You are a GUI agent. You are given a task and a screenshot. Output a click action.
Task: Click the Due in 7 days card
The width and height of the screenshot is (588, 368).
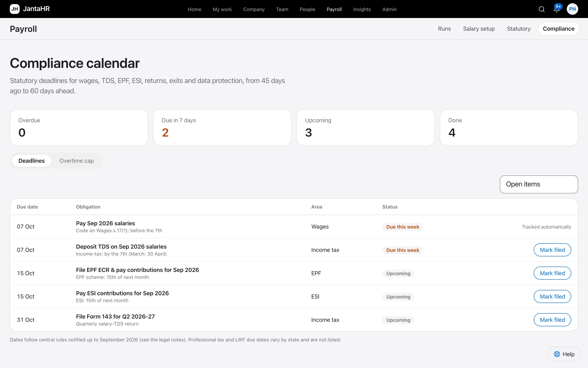click(222, 128)
